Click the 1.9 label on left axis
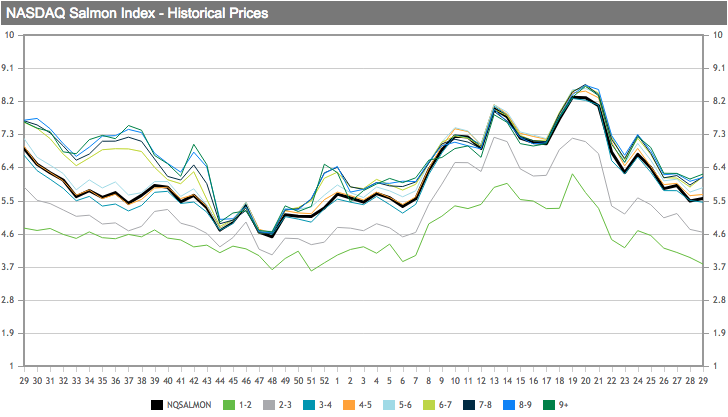 (8, 333)
